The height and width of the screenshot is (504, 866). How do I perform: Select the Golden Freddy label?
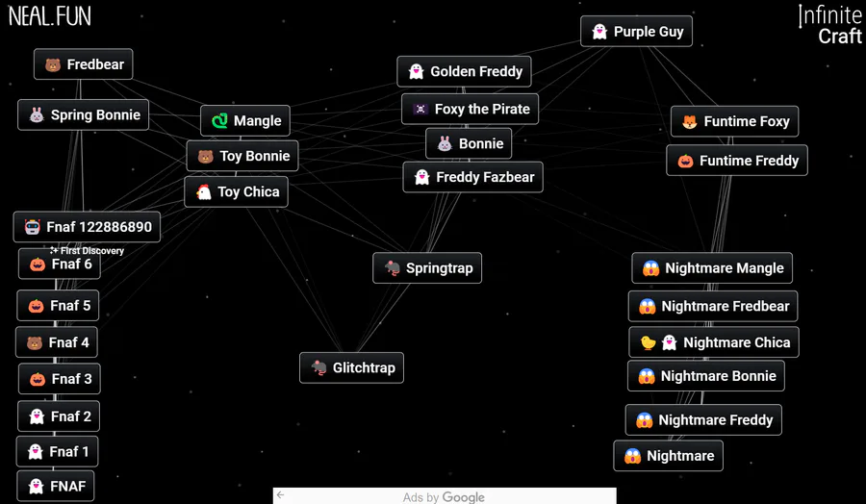point(476,72)
